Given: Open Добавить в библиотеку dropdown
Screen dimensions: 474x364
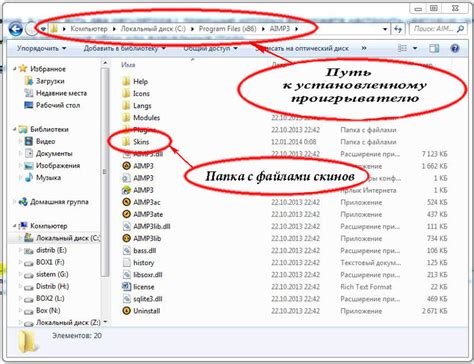Looking at the screenshot, I should pos(125,48).
